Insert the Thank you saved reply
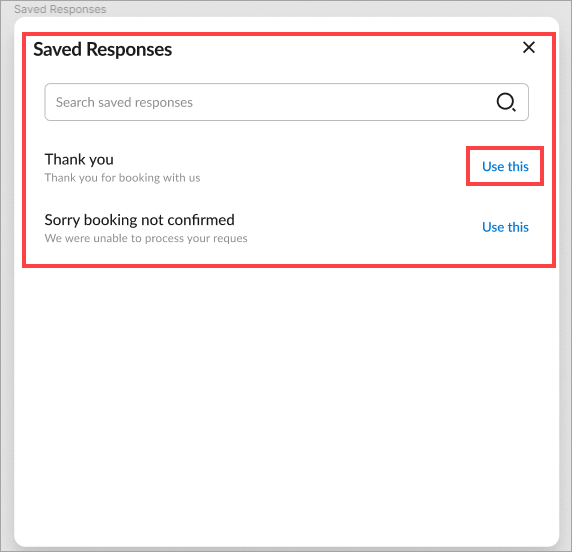572x552 pixels. click(x=505, y=166)
